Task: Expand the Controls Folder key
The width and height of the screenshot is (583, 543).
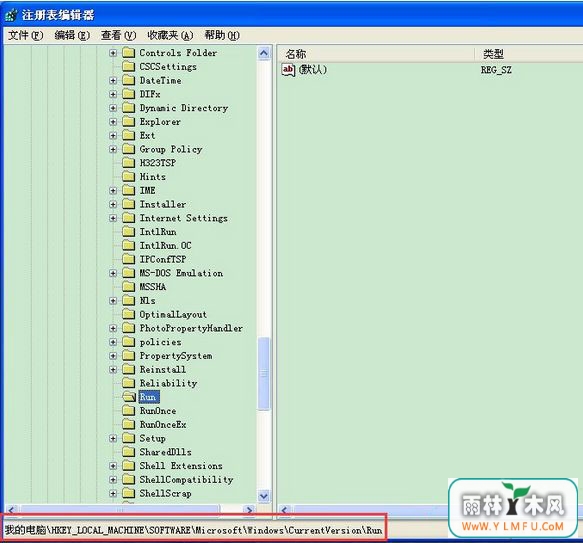Action: pos(113,53)
